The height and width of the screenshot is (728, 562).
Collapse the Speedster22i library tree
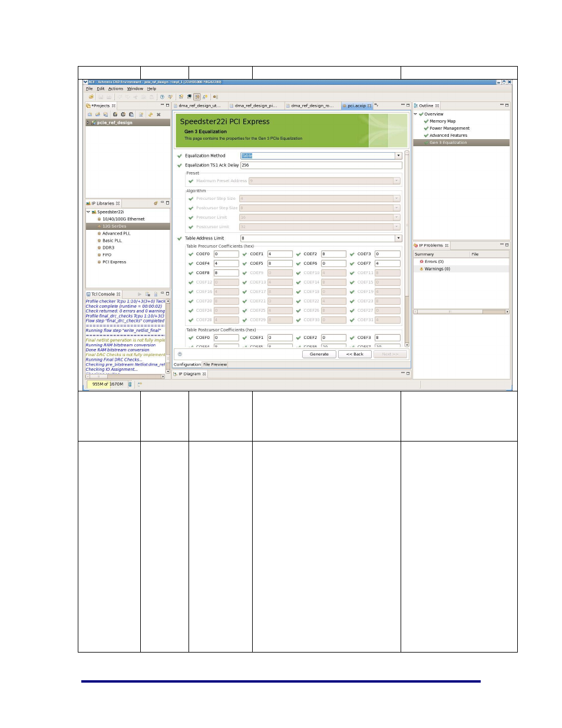[88, 212]
